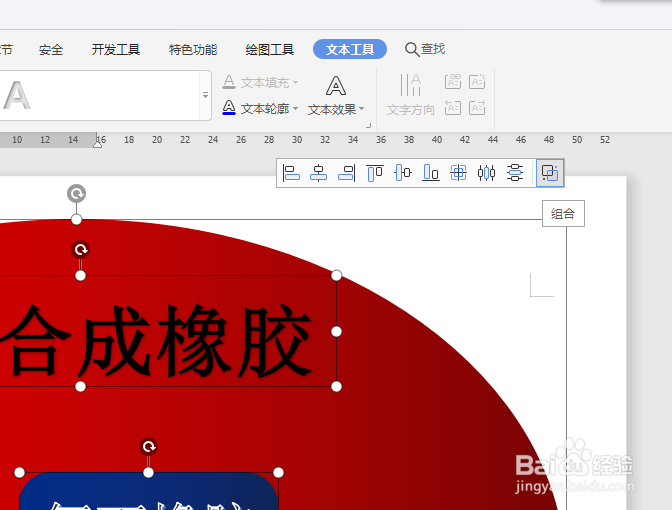Image resolution: width=672 pixels, height=510 pixels.
Task: Click the vertical middle align icon
Action: point(403,173)
